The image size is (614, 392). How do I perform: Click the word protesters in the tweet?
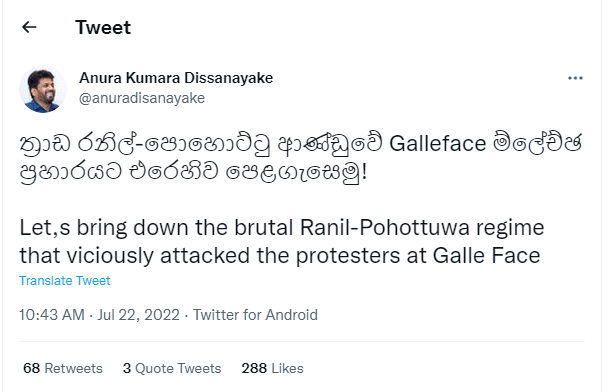point(349,256)
